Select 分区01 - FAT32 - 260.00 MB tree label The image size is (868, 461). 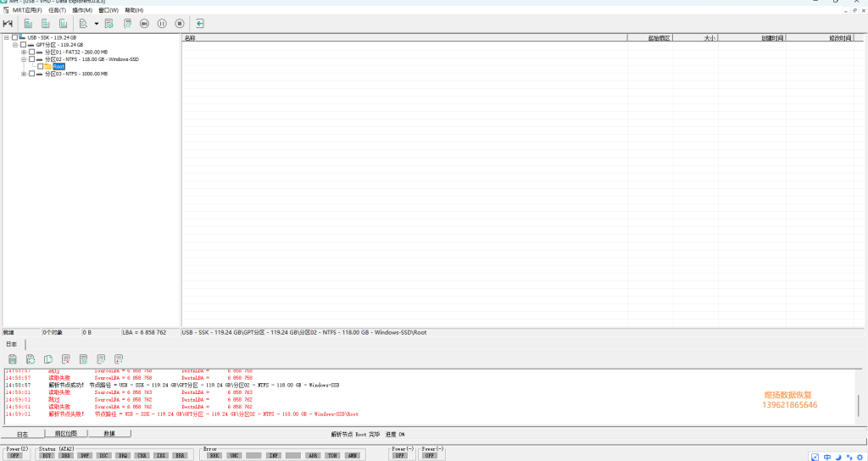click(x=75, y=52)
